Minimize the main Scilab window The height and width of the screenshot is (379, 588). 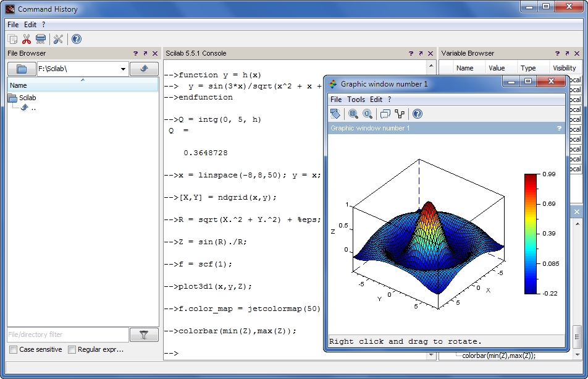[x=529, y=7]
